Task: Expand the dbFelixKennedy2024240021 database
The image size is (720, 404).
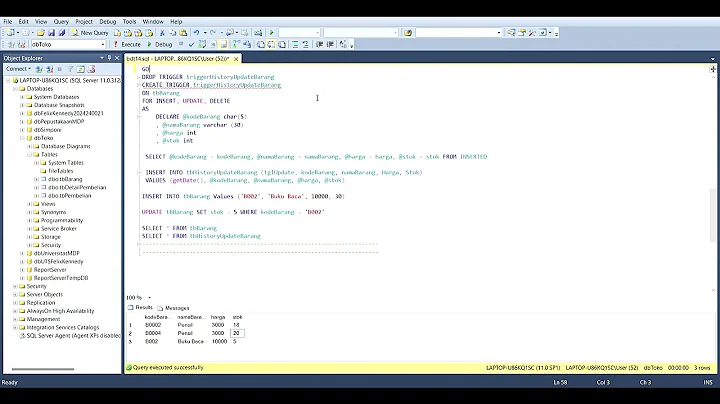Action: pyautogui.click(x=22, y=113)
